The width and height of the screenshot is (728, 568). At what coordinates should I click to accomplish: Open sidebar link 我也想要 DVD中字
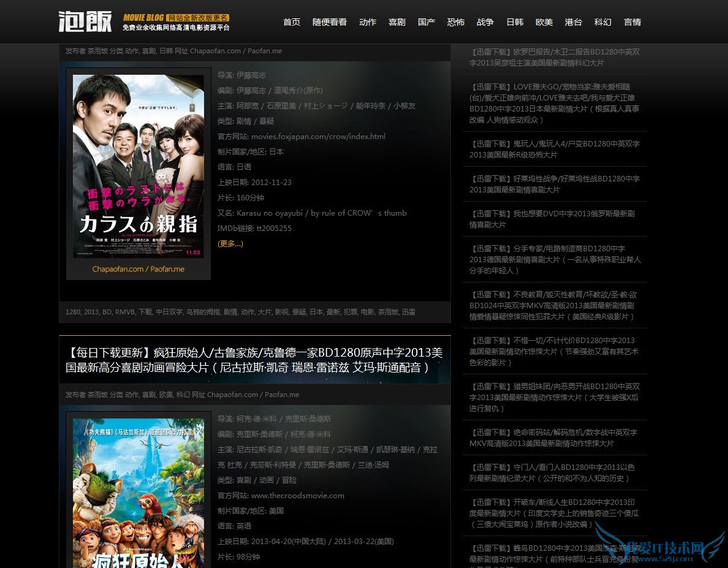tap(552, 219)
